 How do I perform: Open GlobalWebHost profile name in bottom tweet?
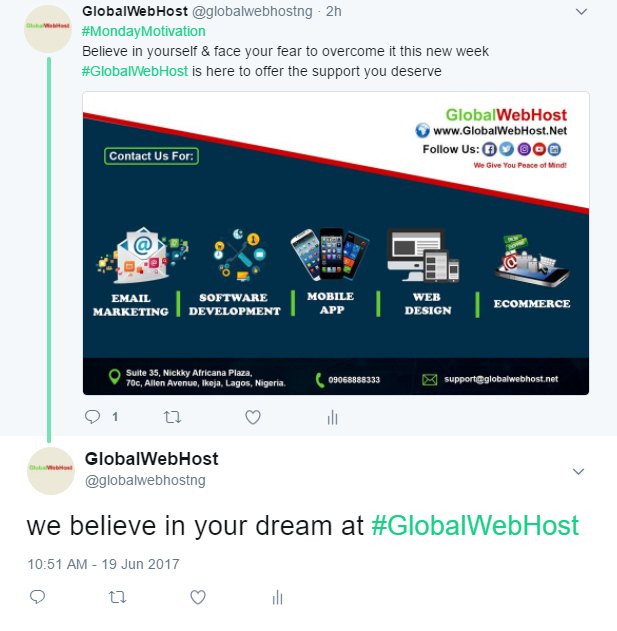coord(151,459)
